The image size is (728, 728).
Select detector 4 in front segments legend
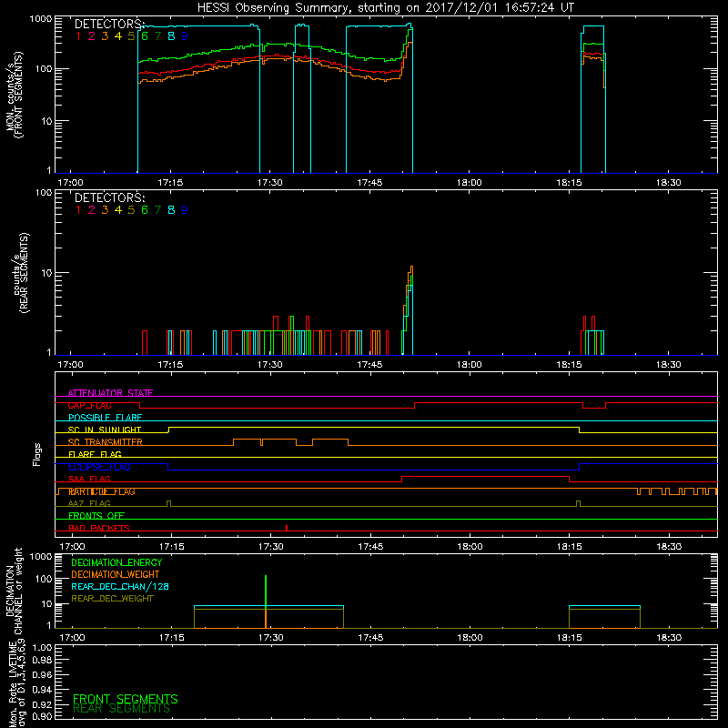pos(118,36)
